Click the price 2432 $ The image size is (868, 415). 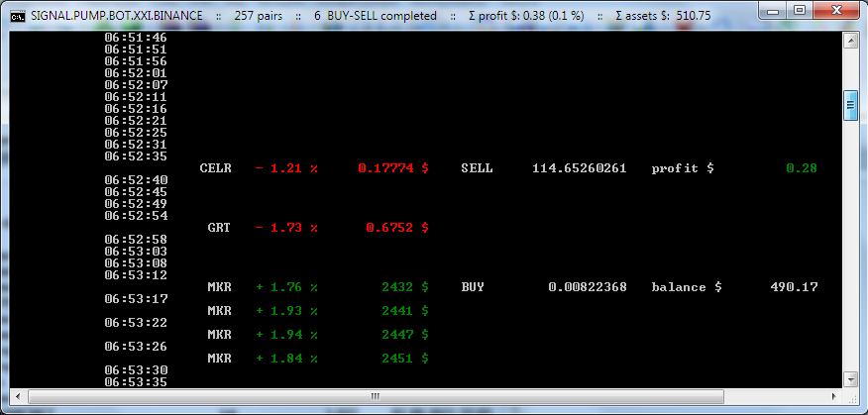(405, 287)
